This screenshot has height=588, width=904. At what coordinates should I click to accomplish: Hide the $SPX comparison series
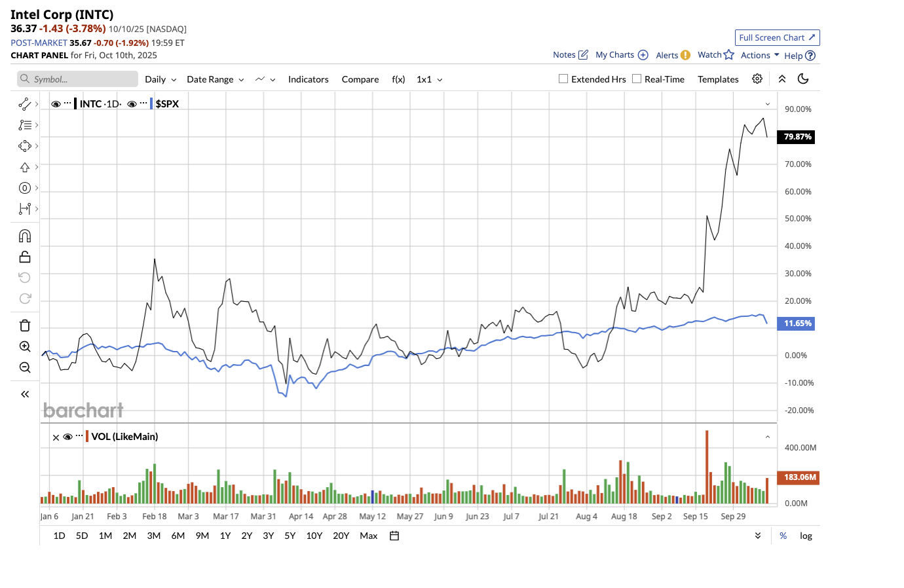(x=132, y=104)
